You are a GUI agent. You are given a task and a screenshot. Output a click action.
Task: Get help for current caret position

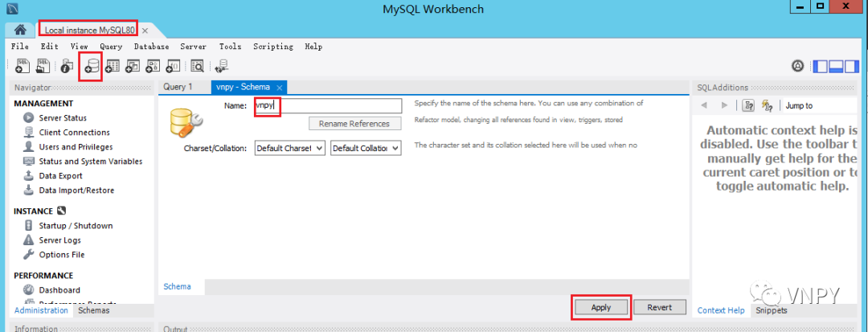coord(749,105)
